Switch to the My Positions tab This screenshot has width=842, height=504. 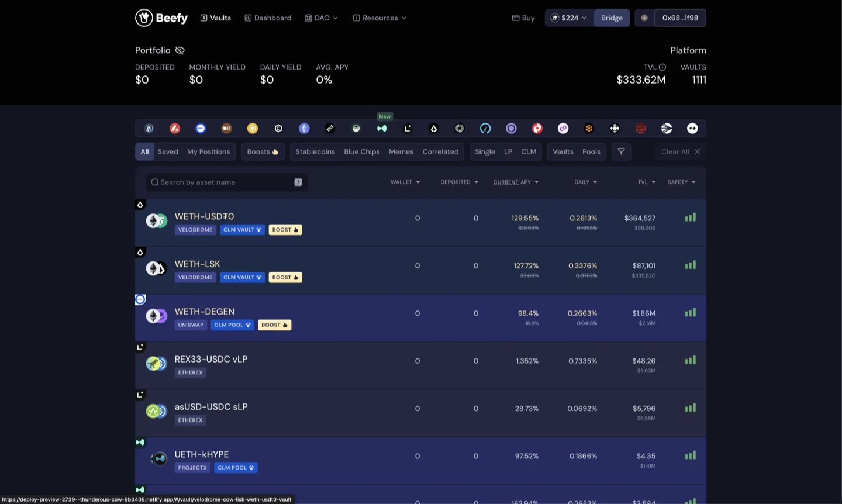click(x=208, y=151)
